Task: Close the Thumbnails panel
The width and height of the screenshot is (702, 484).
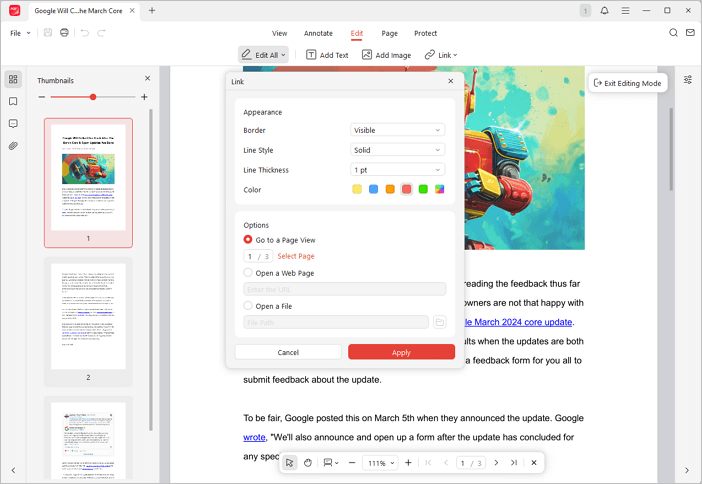Action: coord(147,78)
